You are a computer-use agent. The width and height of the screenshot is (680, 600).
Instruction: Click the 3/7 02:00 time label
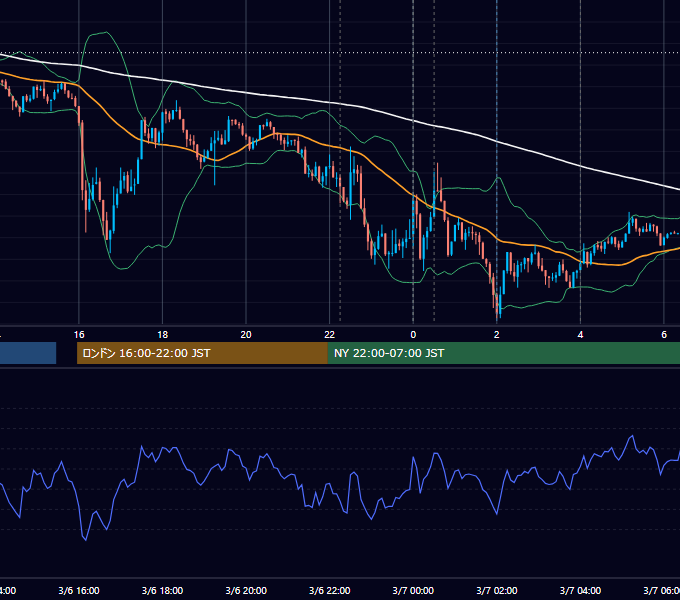(497, 590)
